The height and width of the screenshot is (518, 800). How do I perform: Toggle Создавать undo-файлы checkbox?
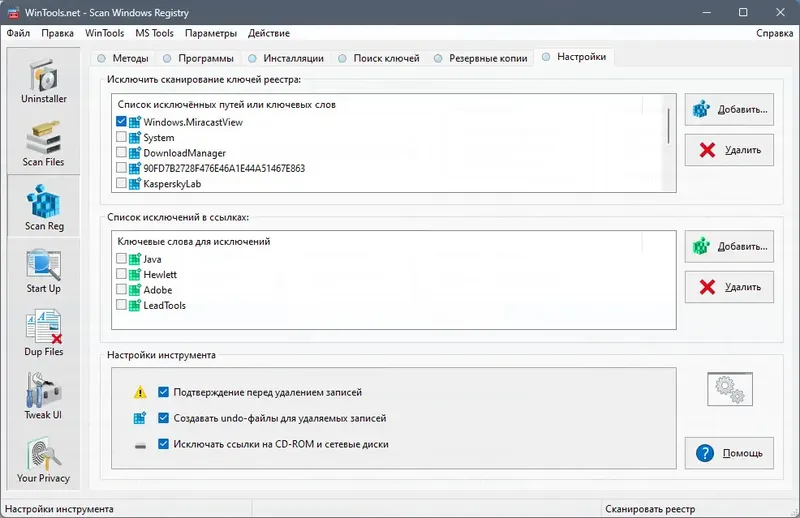click(163, 418)
